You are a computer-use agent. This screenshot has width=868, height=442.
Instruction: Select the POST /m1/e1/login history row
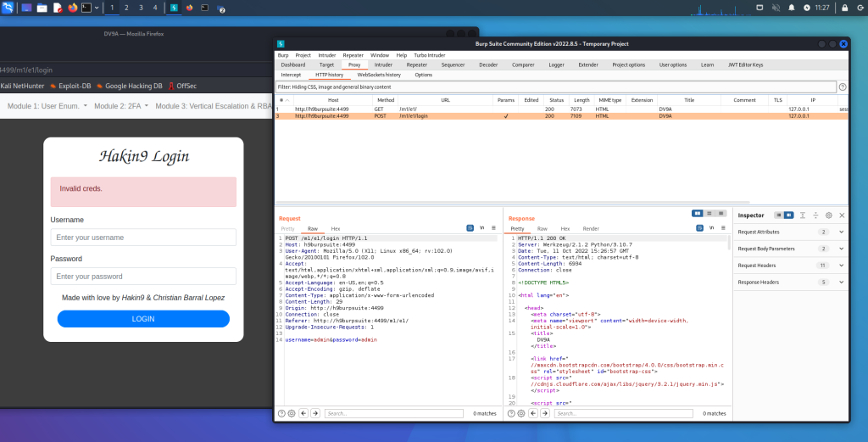561,116
